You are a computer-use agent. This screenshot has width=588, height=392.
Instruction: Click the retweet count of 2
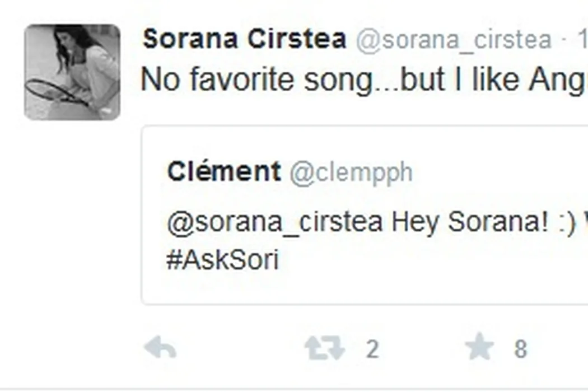point(372,350)
